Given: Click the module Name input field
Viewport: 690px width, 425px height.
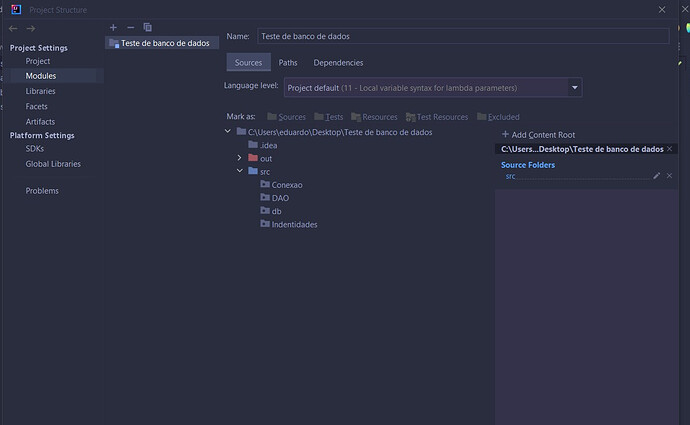Looking at the screenshot, I should 463,36.
